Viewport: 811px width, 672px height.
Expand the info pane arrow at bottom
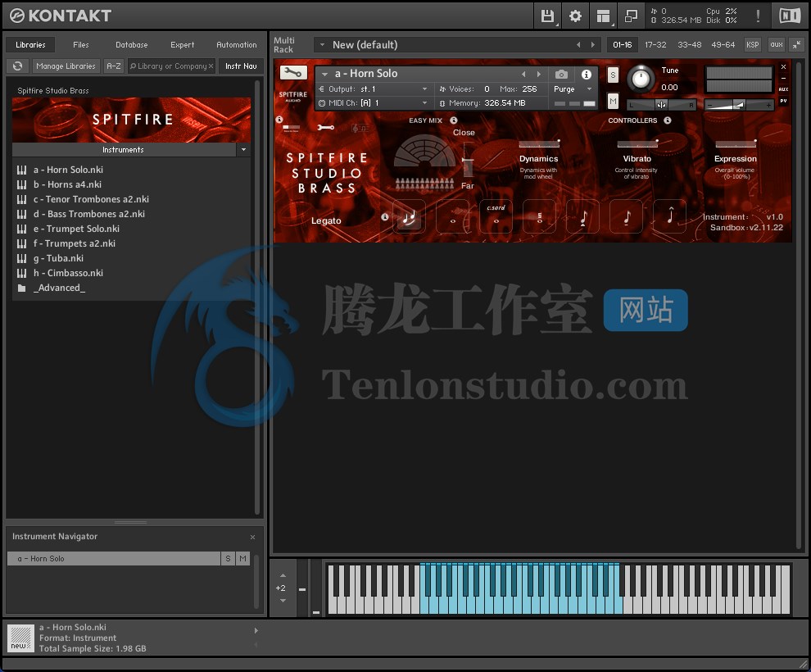[x=256, y=630]
